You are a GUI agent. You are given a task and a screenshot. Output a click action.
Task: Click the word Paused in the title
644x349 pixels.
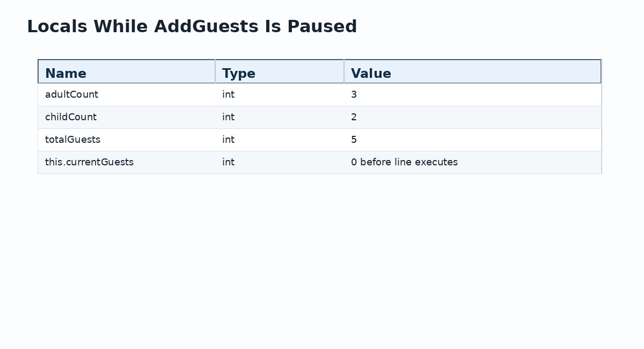click(x=322, y=26)
